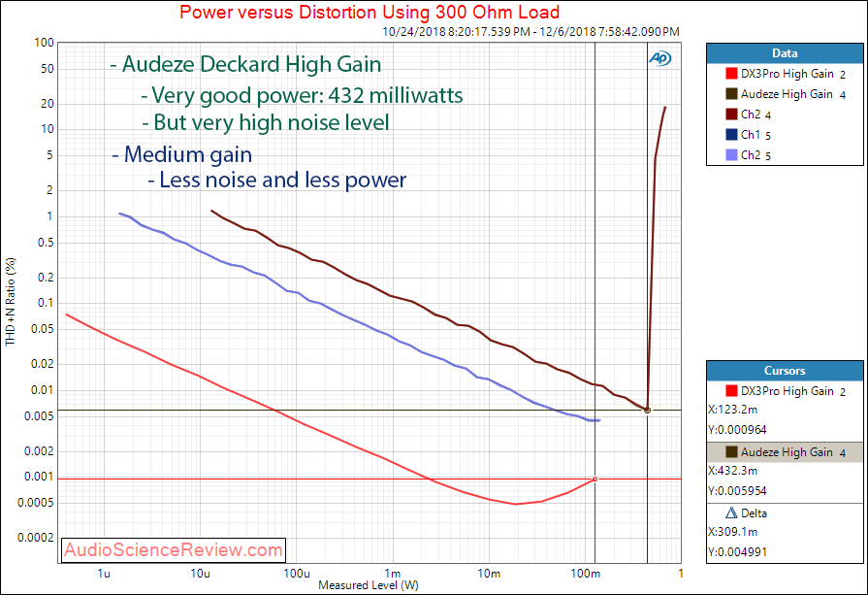Click the brown cursor marker on Audeze trace
The image size is (868, 595).
[647, 410]
